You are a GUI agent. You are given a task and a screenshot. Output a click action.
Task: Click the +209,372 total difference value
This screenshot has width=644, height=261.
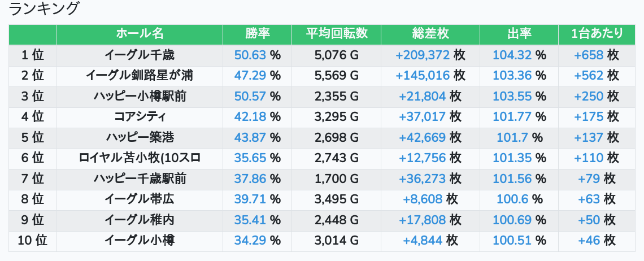[x=423, y=55]
